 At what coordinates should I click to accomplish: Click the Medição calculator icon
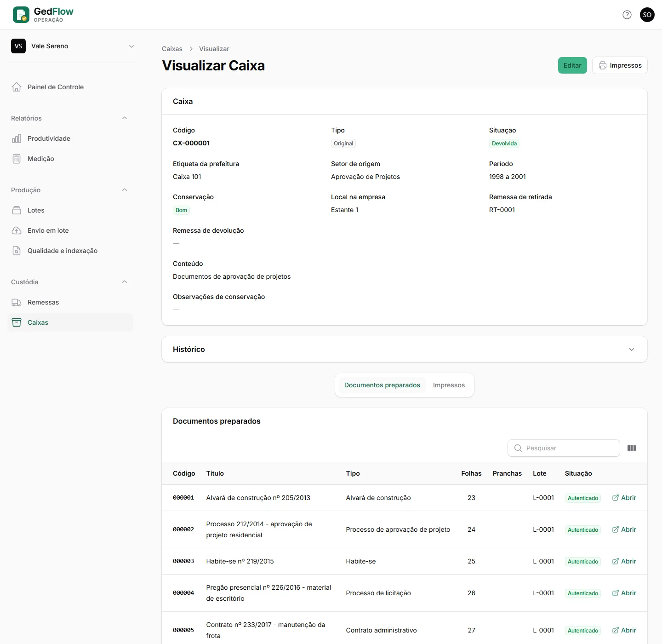tap(17, 159)
